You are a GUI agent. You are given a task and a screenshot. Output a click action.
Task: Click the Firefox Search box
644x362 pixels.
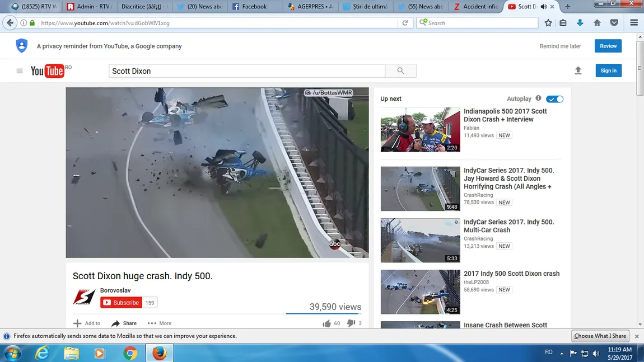click(477, 23)
